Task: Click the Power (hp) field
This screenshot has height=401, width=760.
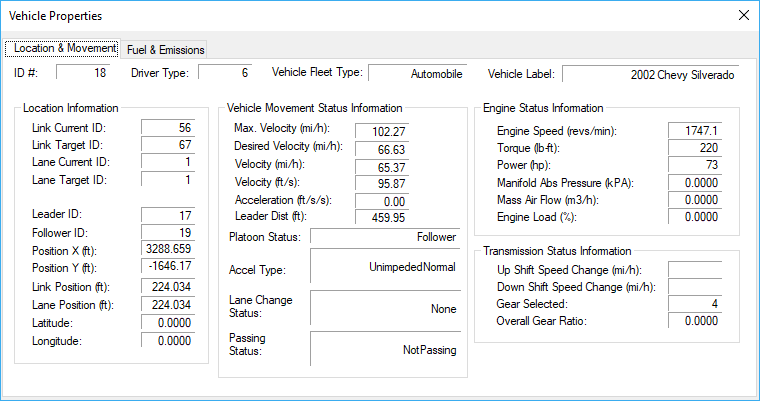Action: click(695, 165)
